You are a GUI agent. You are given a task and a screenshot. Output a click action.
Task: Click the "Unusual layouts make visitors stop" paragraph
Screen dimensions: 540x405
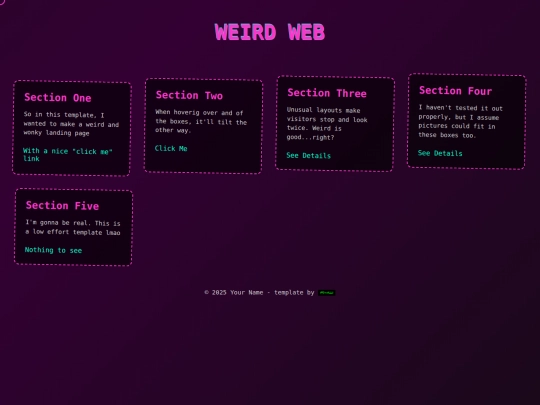click(327, 124)
